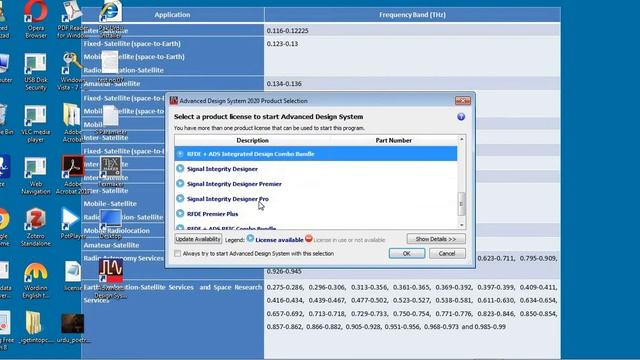This screenshot has height=360, width=640.
Task: Open the PotPlayer desktop shortcut
Action: point(72,224)
